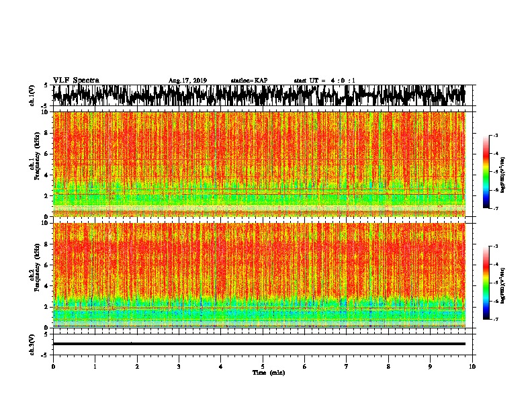The width and height of the screenshot is (532, 411).
Task: Click the "6" tick on ch.1 frequency axis
Action: point(47,154)
